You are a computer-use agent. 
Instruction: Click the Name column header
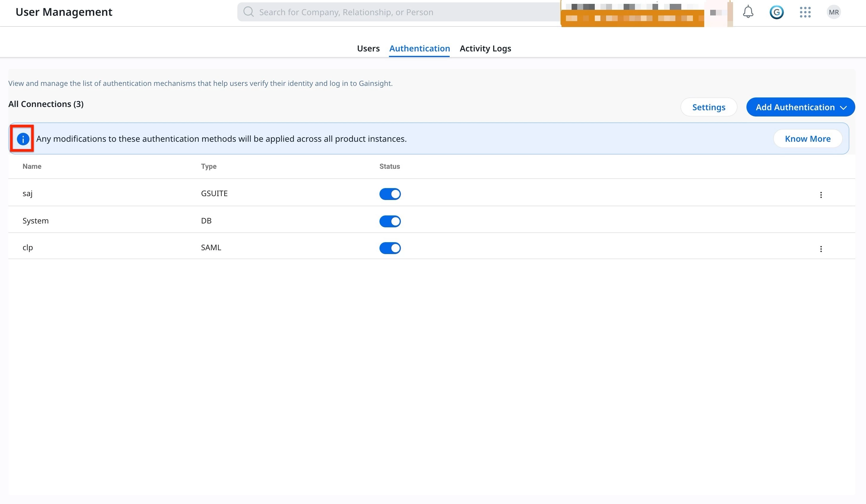pyautogui.click(x=32, y=166)
